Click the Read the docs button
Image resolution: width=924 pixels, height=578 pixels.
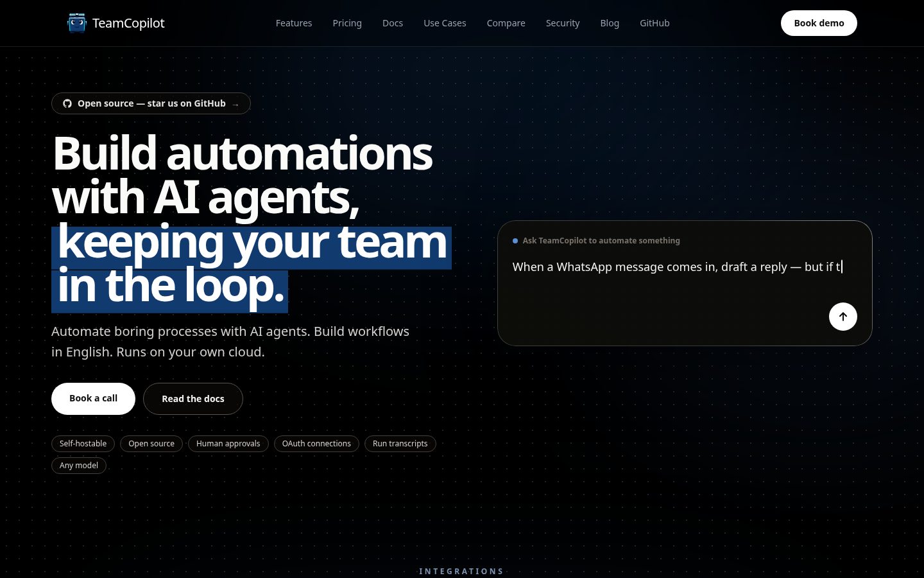pyautogui.click(x=193, y=399)
